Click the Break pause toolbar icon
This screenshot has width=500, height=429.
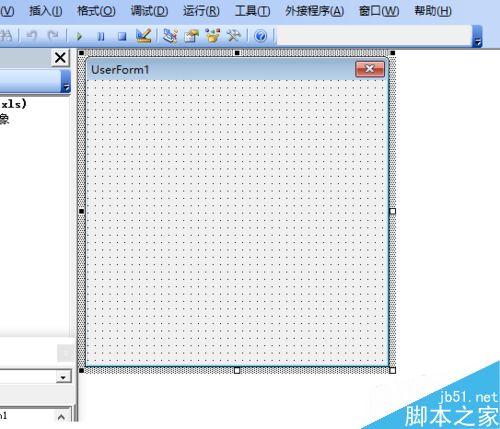click(101, 36)
